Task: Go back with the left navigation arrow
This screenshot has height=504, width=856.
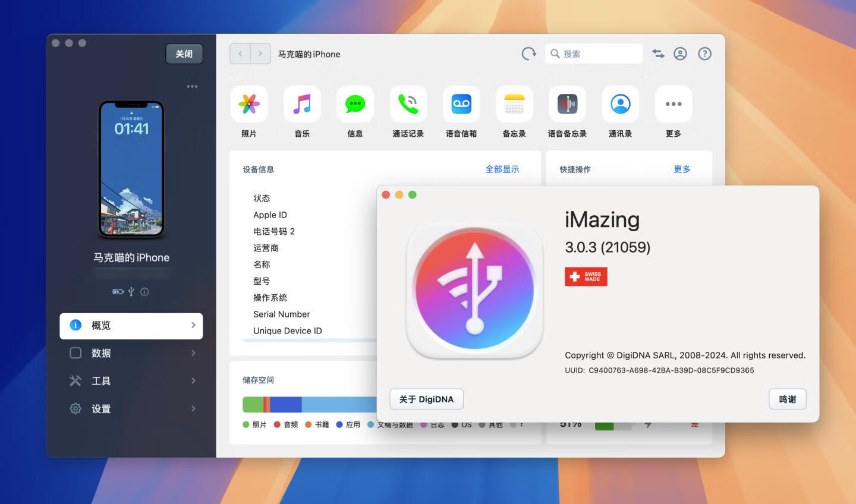Action: [240, 53]
